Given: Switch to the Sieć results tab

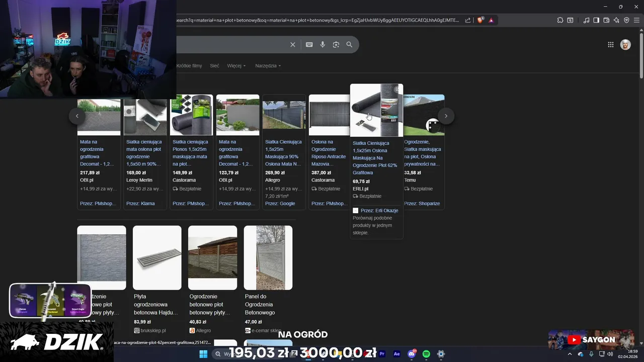Looking at the screenshot, I should point(214,66).
